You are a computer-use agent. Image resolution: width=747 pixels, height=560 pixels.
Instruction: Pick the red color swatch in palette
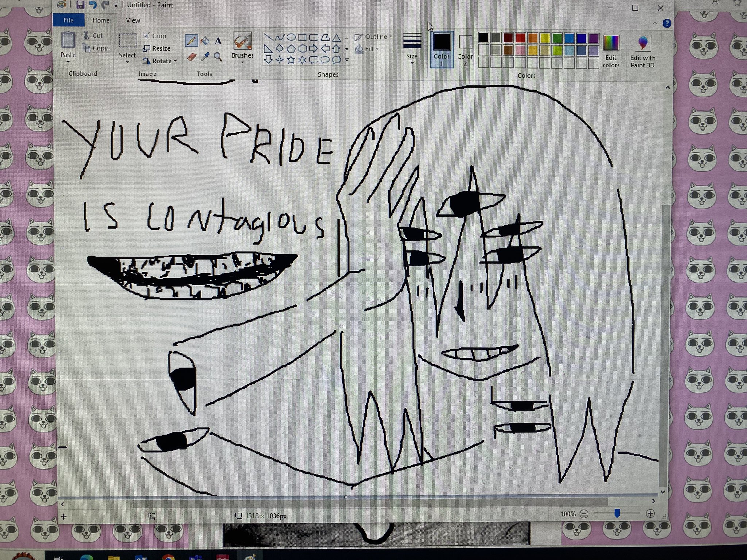pyautogui.click(x=520, y=38)
